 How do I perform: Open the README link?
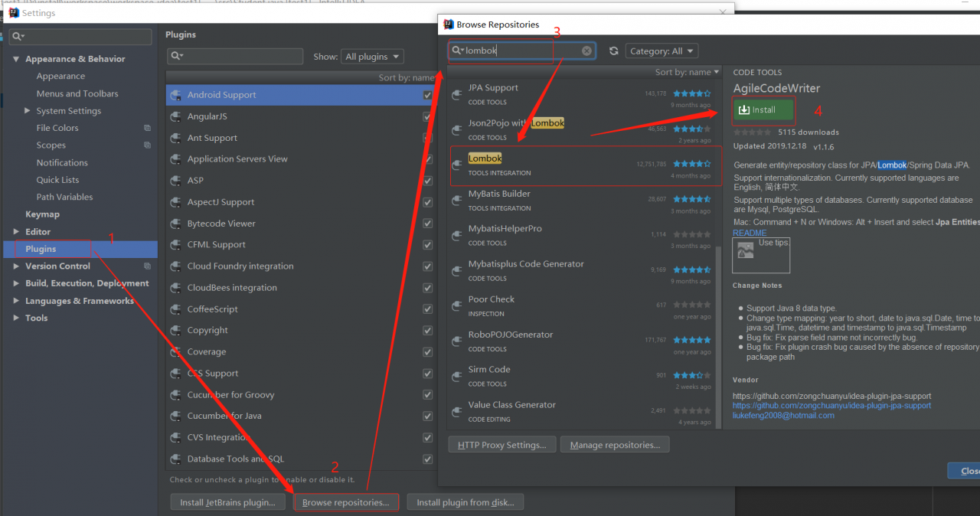click(750, 233)
